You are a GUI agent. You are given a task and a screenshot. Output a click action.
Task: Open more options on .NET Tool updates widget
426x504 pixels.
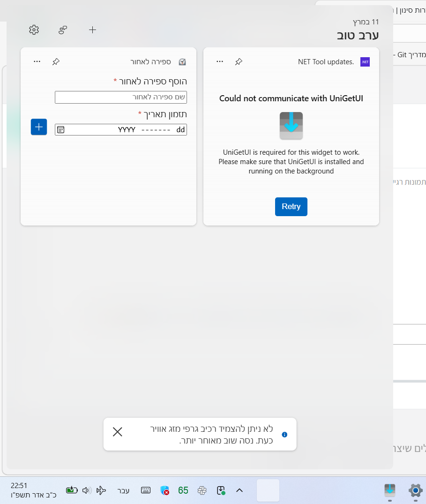(x=219, y=62)
